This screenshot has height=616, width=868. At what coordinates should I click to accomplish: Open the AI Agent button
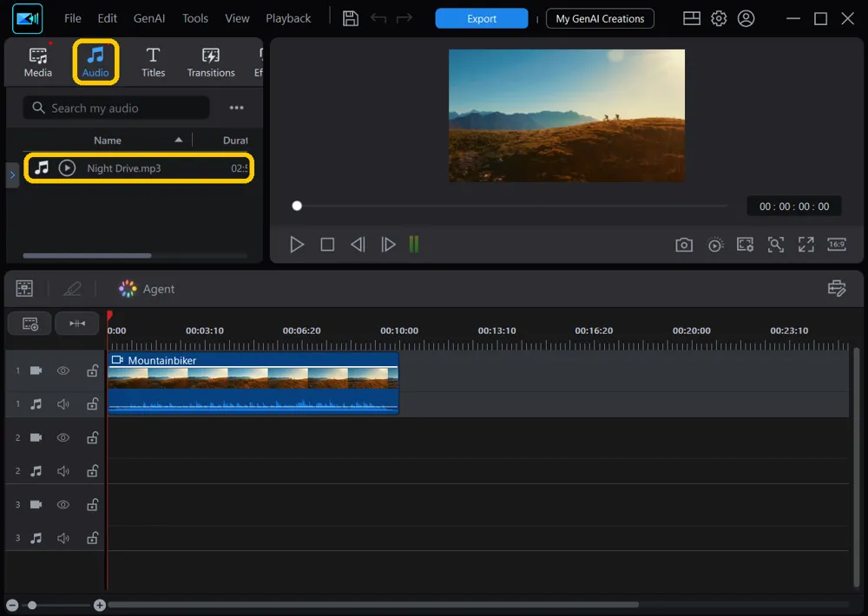pyautogui.click(x=147, y=289)
